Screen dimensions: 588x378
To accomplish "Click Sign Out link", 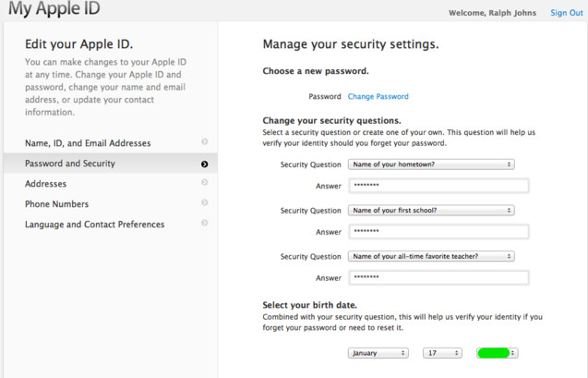I will [566, 13].
